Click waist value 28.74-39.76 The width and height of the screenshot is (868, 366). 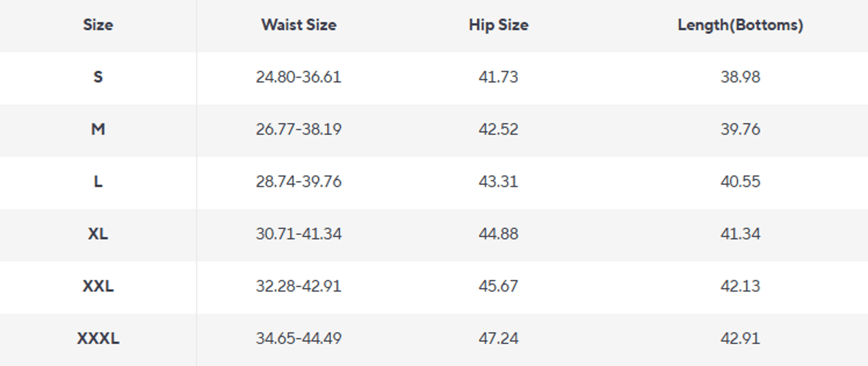pyautogui.click(x=299, y=182)
